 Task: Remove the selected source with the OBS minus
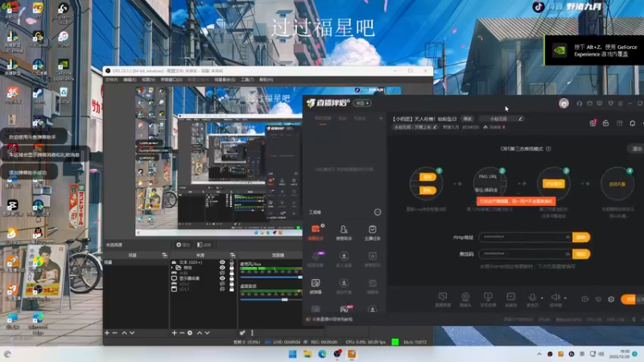[x=182, y=333]
